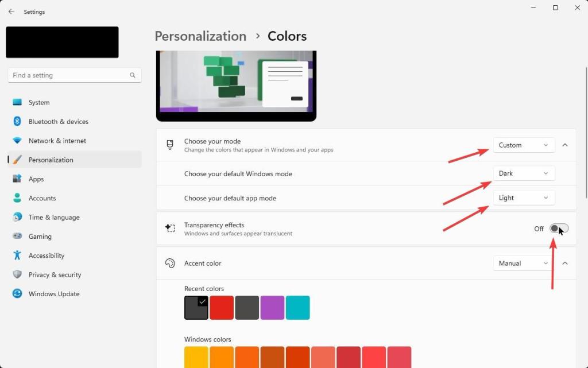
Task: Click the System monitor icon
Action: click(17, 102)
